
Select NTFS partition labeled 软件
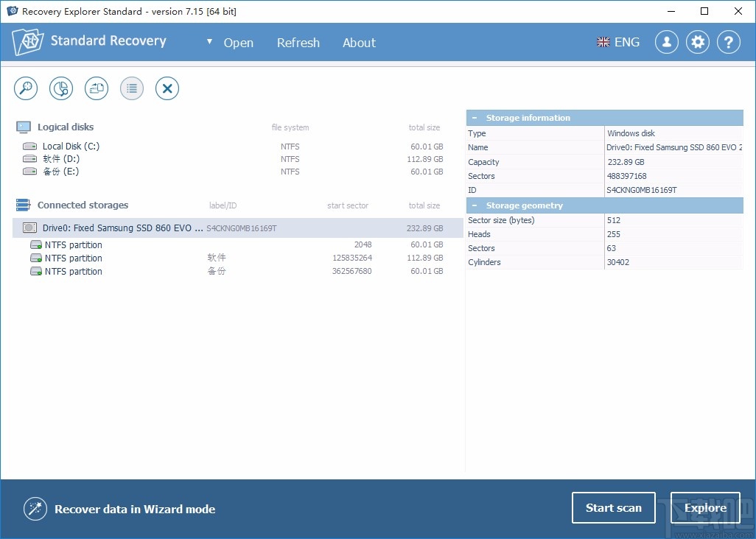click(x=237, y=258)
